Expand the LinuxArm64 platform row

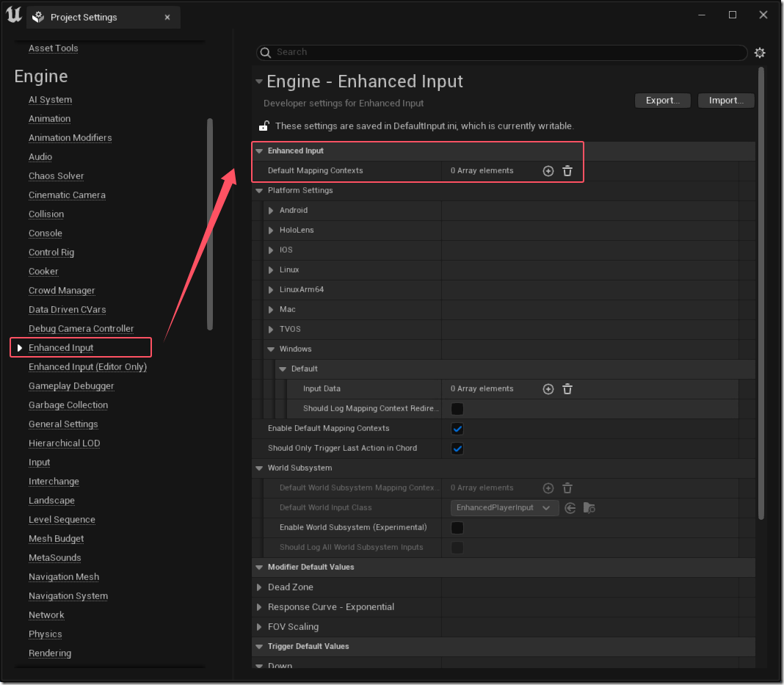click(x=270, y=289)
